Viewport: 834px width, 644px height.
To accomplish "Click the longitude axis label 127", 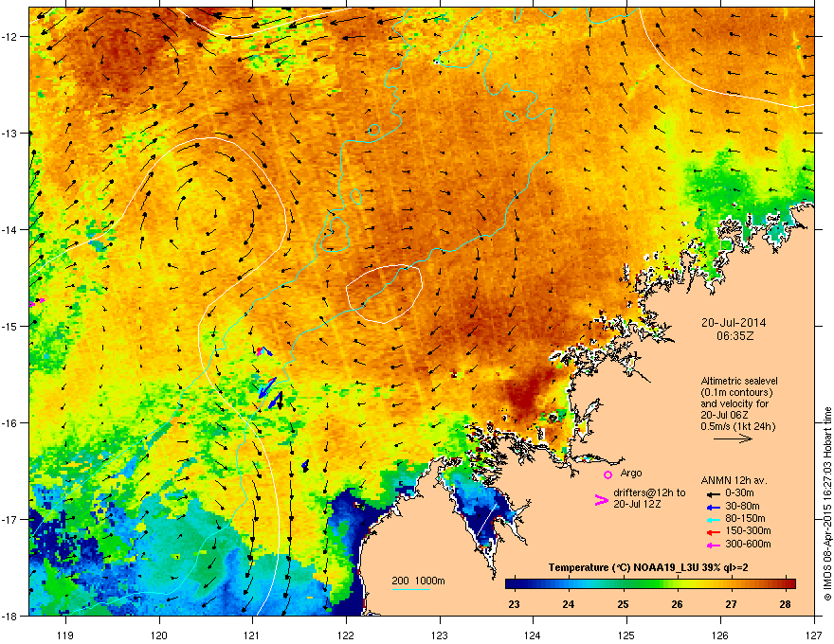I will [814, 635].
